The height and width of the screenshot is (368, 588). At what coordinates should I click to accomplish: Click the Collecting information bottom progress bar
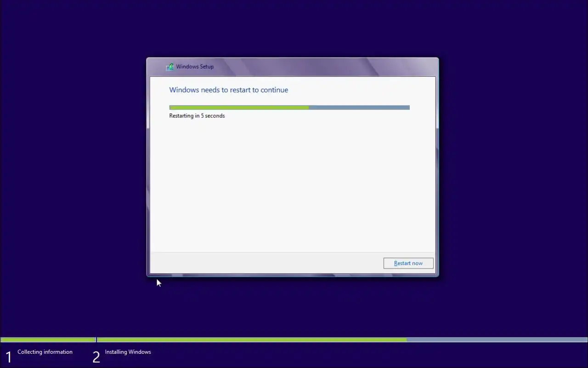(48, 340)
